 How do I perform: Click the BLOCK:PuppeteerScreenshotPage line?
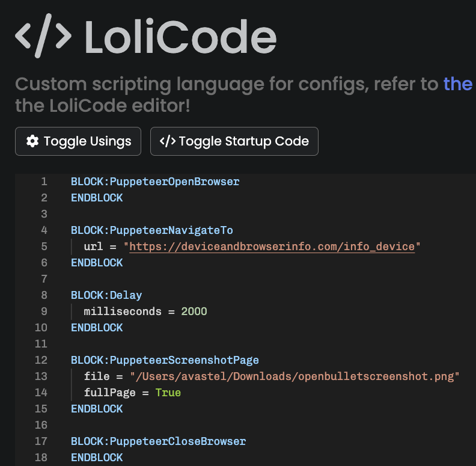[x=165, y=360]
